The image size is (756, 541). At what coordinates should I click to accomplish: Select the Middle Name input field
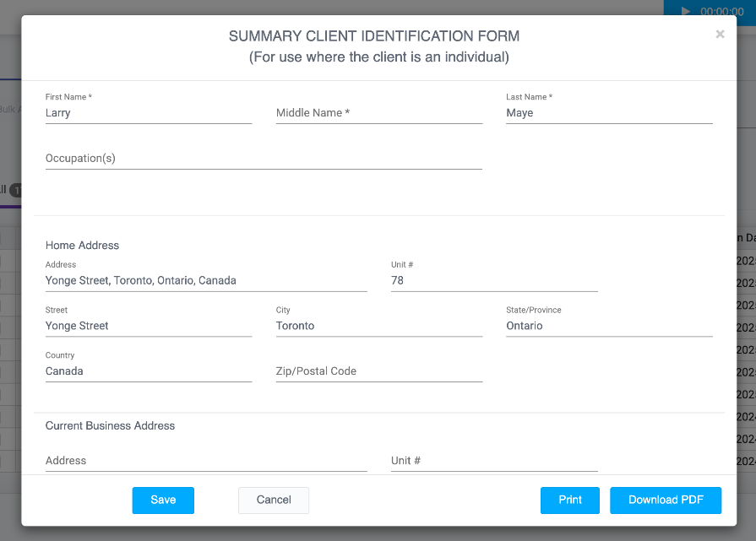click(378, 113)
